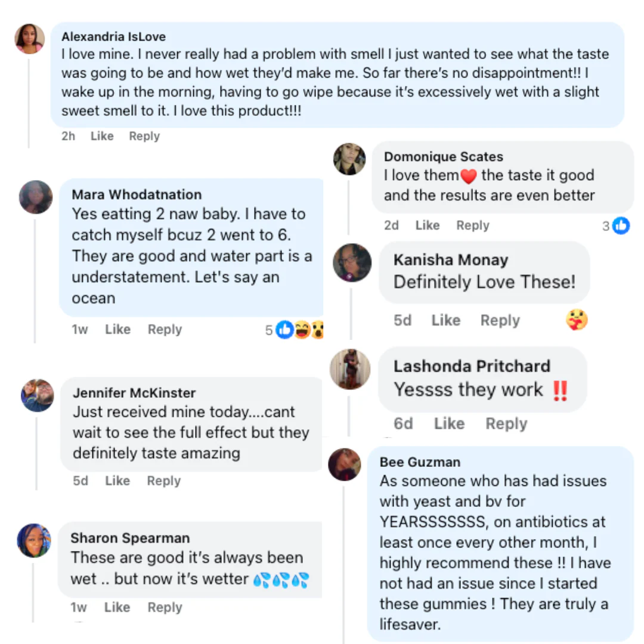Click the thumbs-up reaction on Domonique Scates' comment

(621, 225)
